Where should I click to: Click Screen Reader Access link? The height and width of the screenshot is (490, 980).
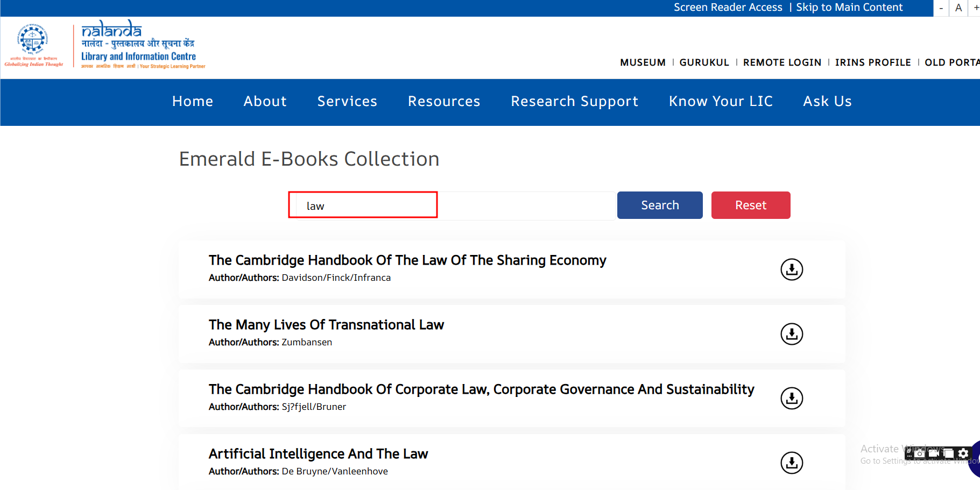[728, 8]
